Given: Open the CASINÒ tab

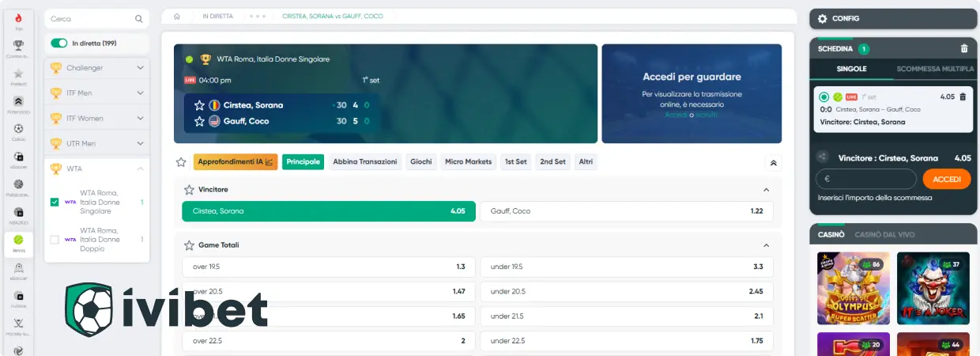Looking at the screenshot, I should (x=831, y=235).
